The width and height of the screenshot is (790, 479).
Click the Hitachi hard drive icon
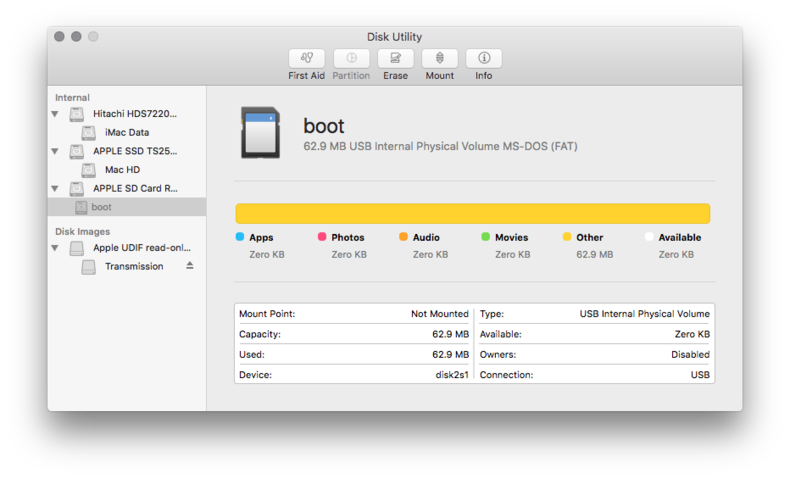coord(77,114)
